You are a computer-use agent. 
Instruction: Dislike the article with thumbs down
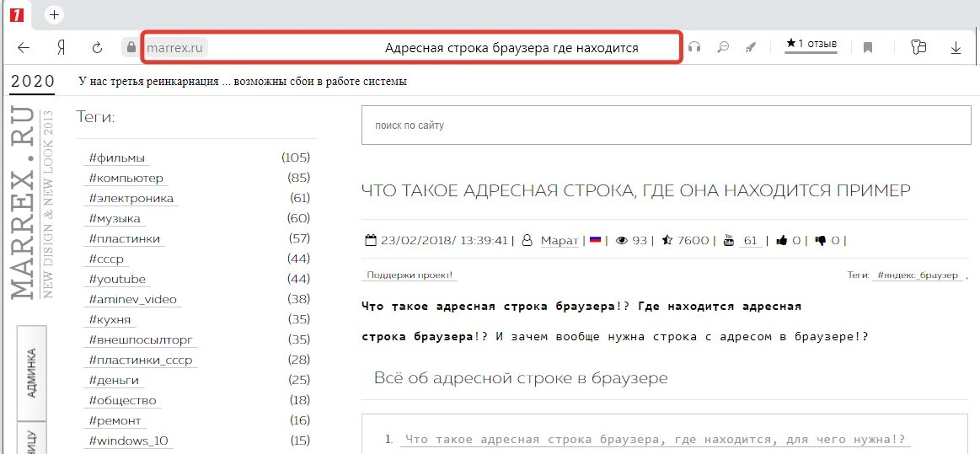[822, 240]
